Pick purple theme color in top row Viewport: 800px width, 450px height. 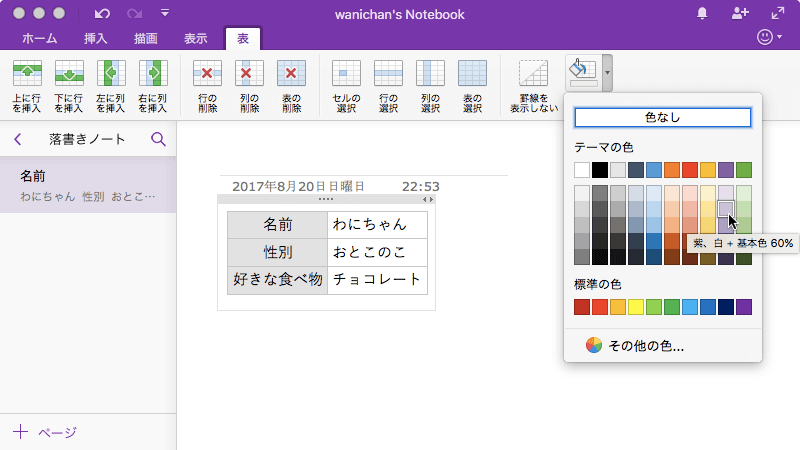click(x=726, y=170)
